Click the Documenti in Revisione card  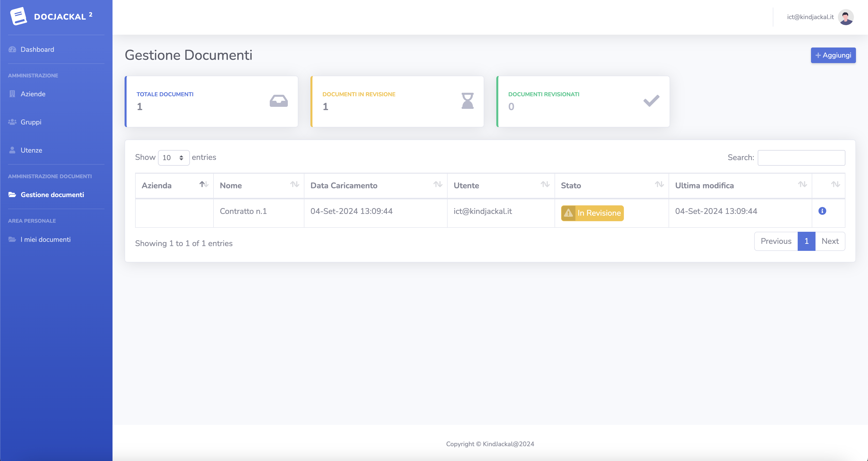point(397,102)
